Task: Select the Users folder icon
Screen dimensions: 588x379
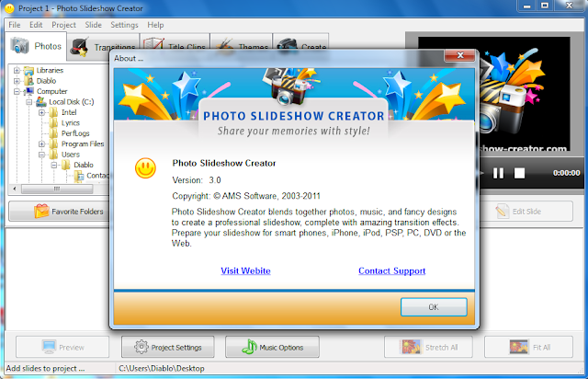Action: (x=53, y=155)
